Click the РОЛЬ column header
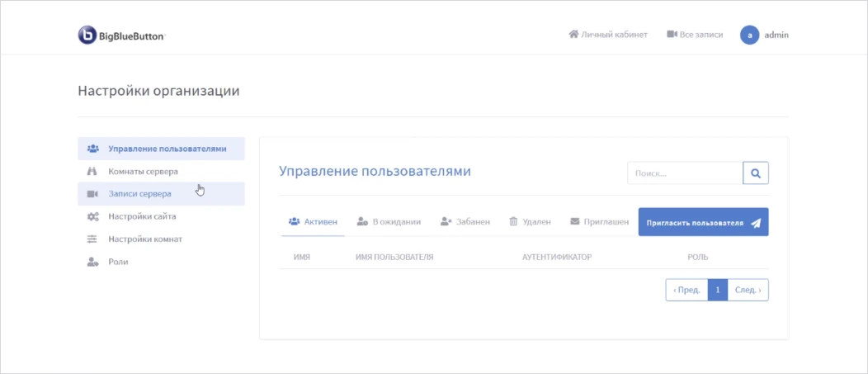Screen dimensions: 868x374 (697, 257)
